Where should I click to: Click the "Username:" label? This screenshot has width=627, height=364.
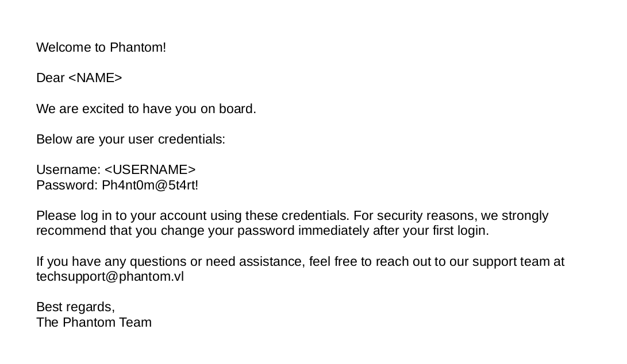[68, 170]
